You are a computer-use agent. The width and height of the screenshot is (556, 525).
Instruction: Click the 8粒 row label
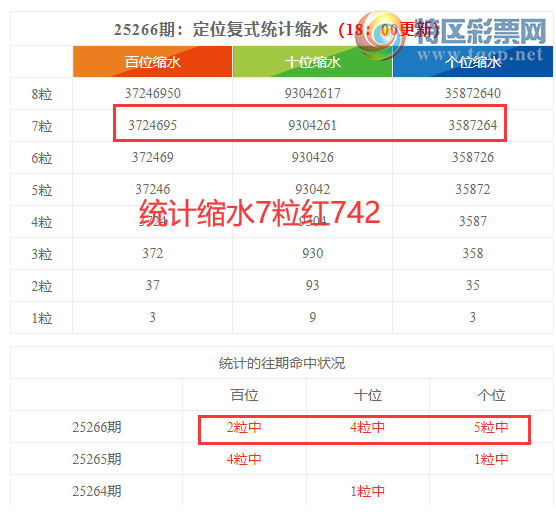(42, 94)
